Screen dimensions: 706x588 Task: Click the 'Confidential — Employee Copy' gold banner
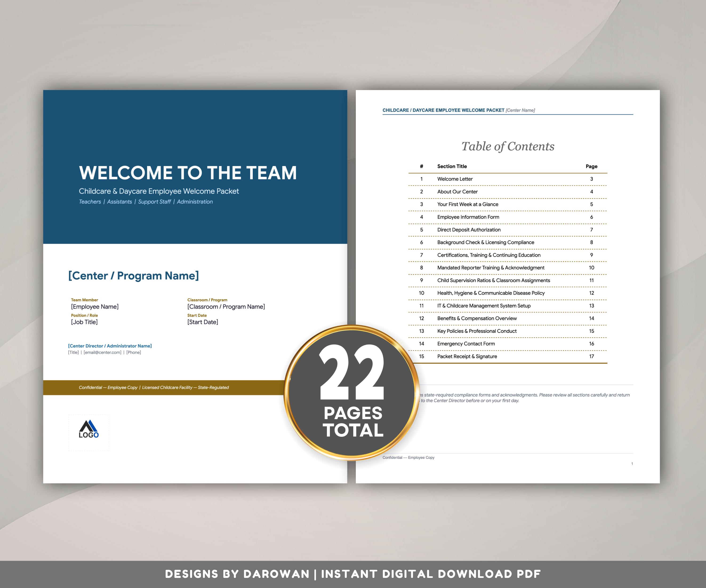tap(163, 387)
